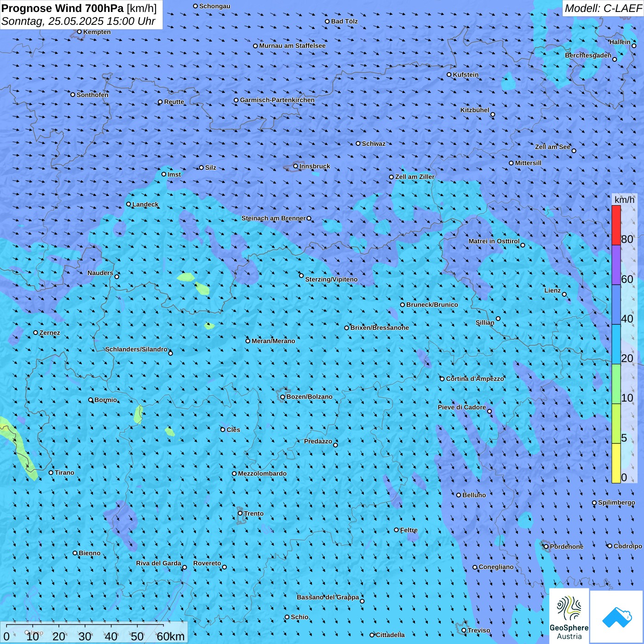Click the Bormio city label
Image resolution: width=644 pixels, height=644 pixels.
105,400
